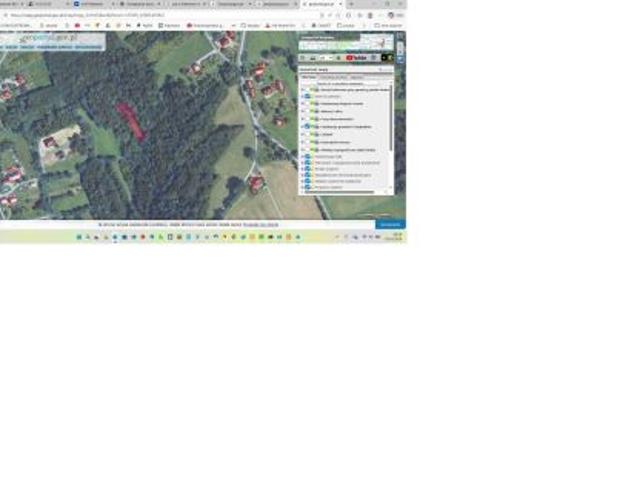Click the geoportal.gov.pl logo
This screenshot has height=480, width=640.
[x=49, y=38]
